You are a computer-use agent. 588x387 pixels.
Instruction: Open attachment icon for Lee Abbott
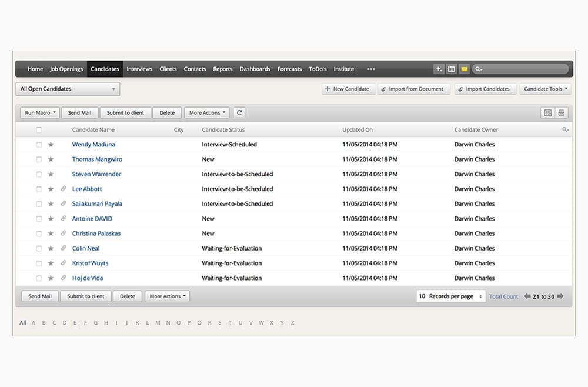[x=64, y=189]
